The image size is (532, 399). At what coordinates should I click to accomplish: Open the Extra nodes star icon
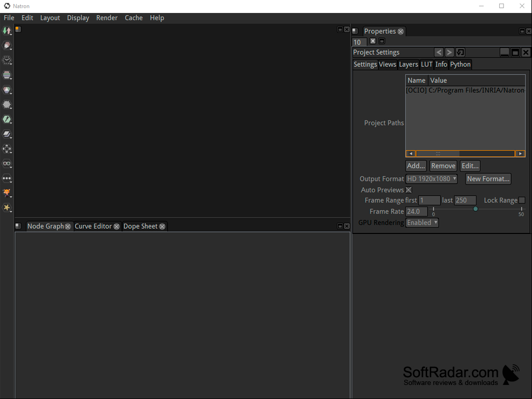click(x=7, y=208)
